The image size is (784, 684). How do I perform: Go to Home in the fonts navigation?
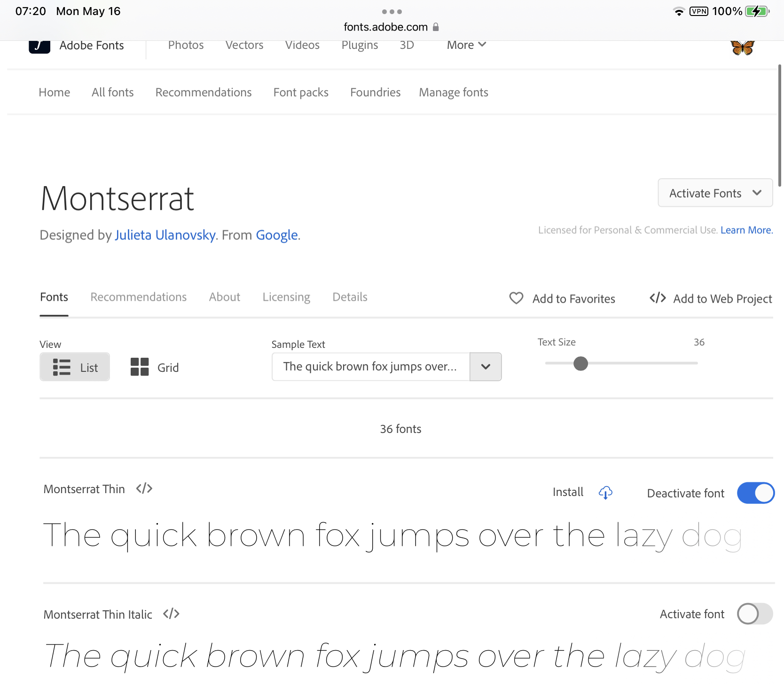[55, 92]
